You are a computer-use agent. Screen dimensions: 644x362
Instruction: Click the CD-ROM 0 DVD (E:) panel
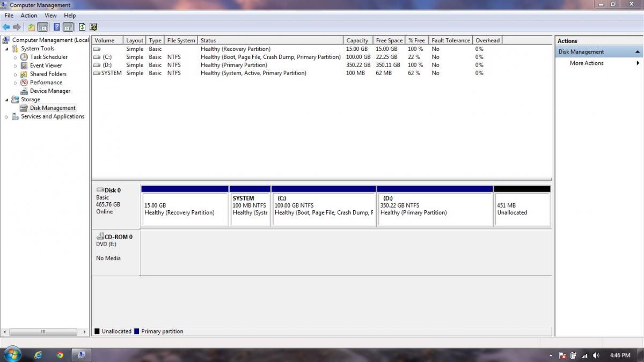point(116,253)
